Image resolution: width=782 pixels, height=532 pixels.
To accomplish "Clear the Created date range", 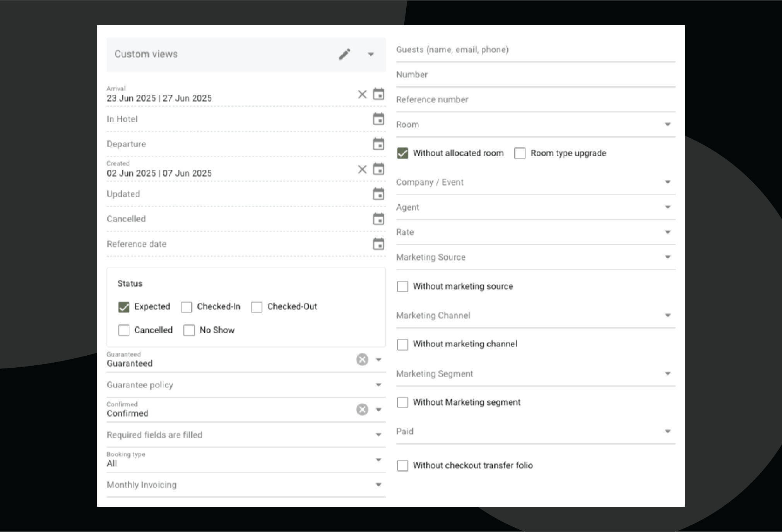I will tap(362, 169).
